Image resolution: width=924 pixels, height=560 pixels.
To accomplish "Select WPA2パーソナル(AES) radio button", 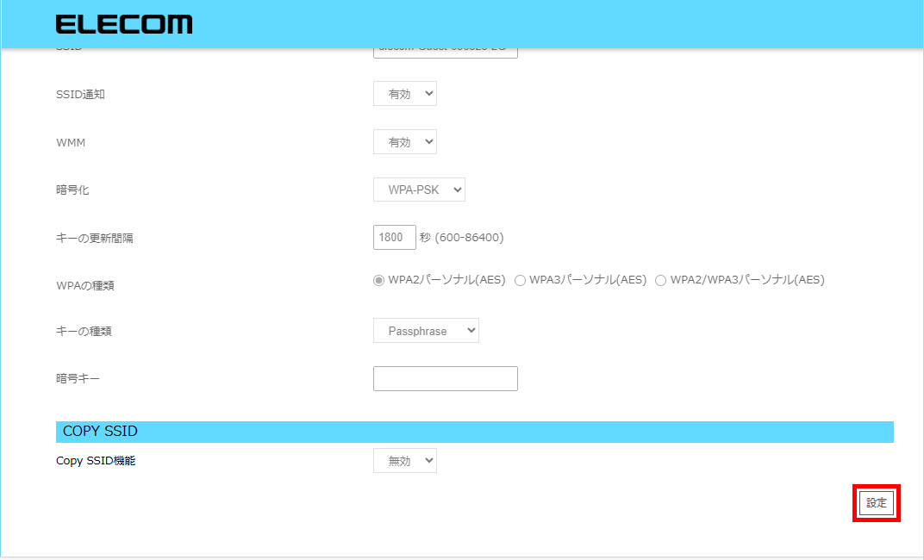I will [x=379, y=280].
